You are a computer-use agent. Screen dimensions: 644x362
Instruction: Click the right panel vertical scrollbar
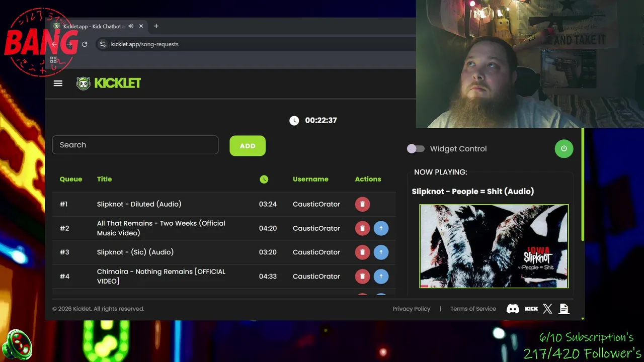[x=583, y=185]
